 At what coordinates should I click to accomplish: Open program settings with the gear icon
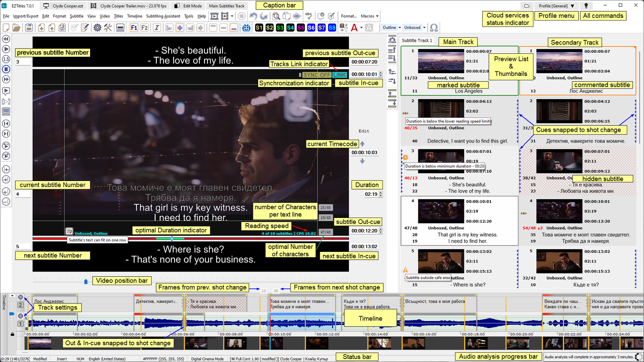97,27
